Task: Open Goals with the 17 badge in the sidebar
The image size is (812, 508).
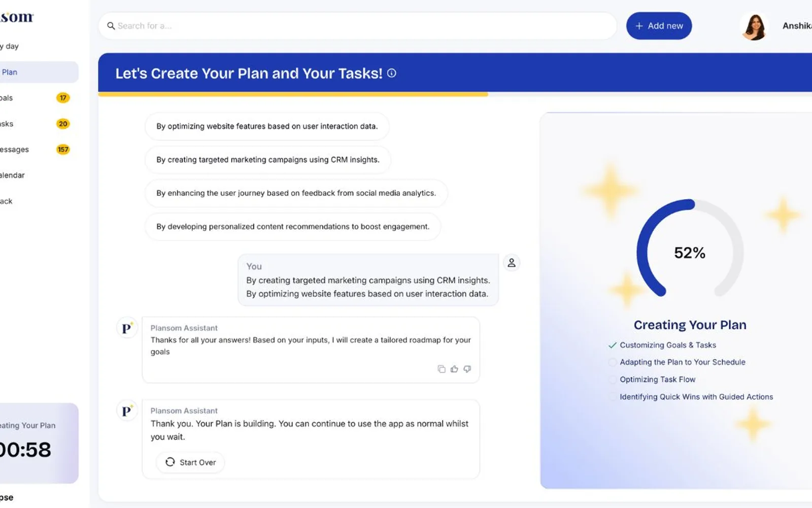Action: 36,98
